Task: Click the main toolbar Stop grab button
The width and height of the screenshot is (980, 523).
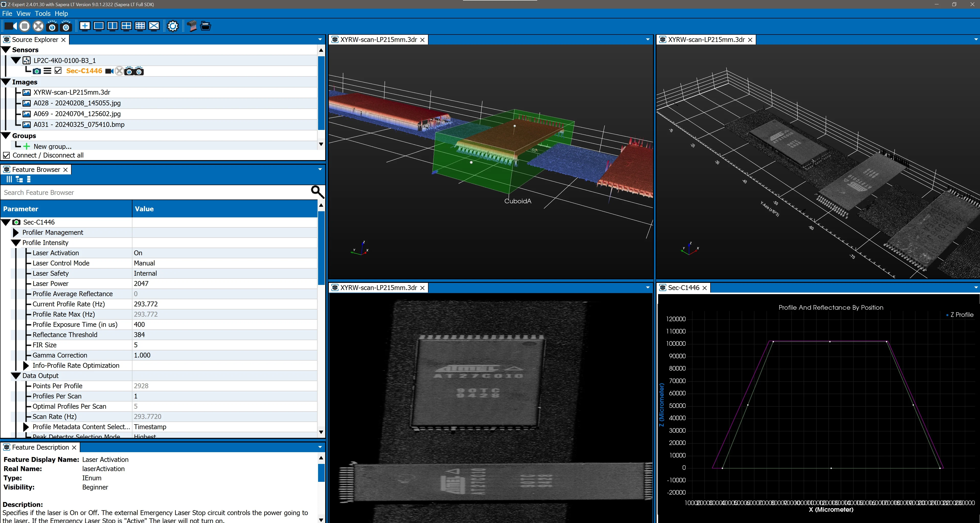Action: pos(24,26)
